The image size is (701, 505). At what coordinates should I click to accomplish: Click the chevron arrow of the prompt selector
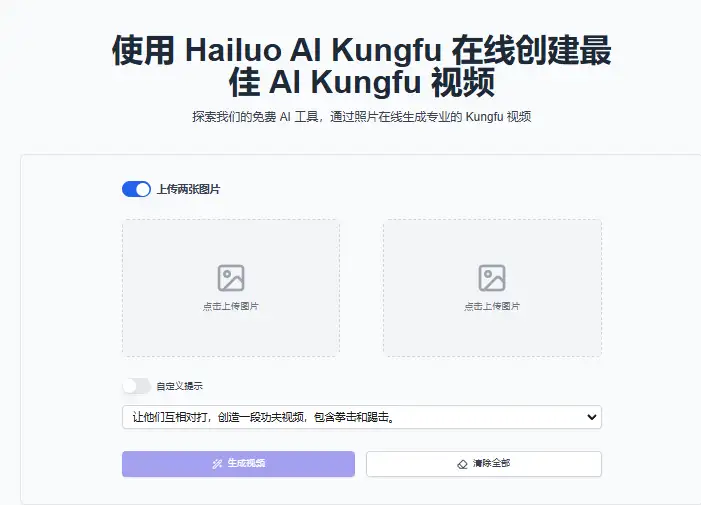point(591,417)
